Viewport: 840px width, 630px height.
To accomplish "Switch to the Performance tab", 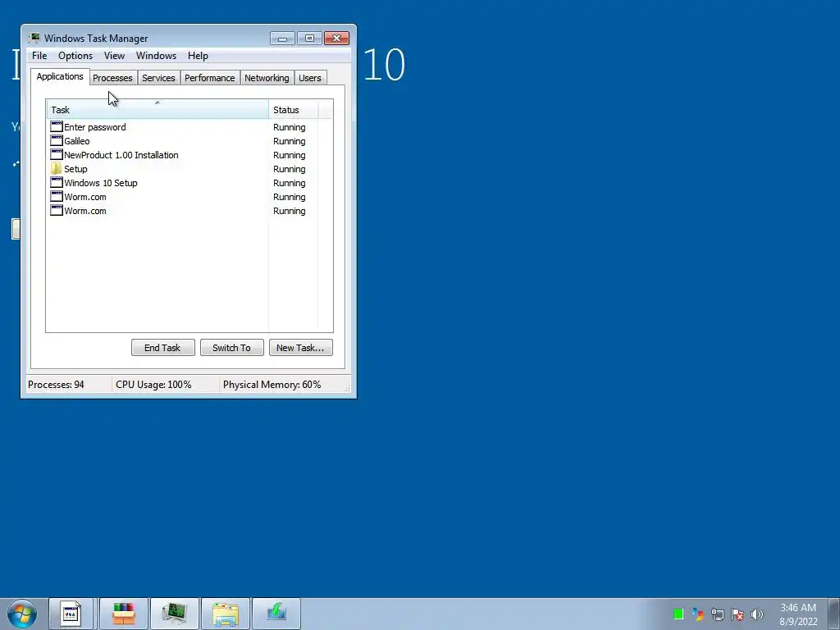I will [x=209, y=78].
